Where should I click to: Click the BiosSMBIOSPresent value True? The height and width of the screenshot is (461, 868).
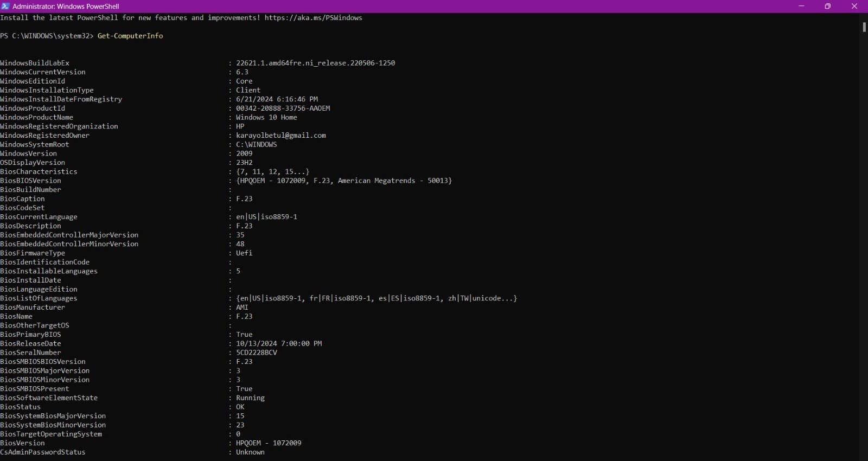(244, 389)
